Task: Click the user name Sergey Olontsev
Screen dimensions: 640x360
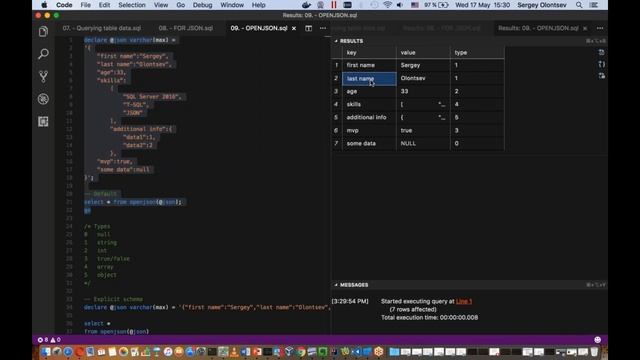Action: pyautogui.click(x=542, y=5)
